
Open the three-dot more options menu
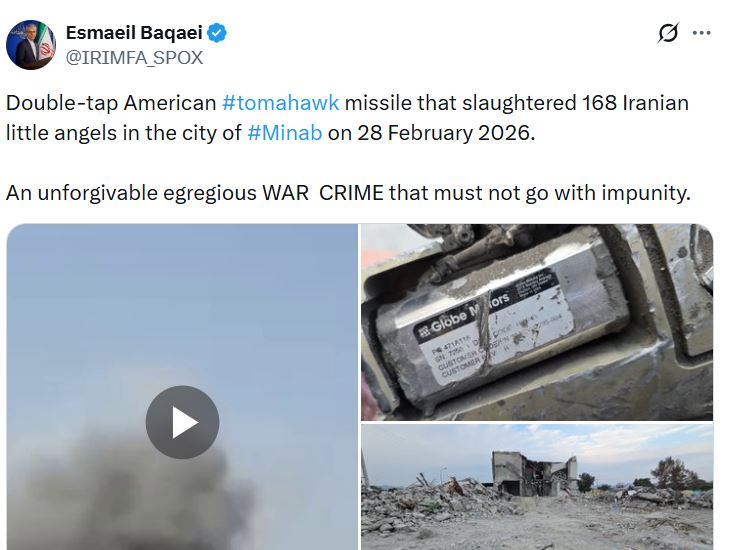coord(701,33)
